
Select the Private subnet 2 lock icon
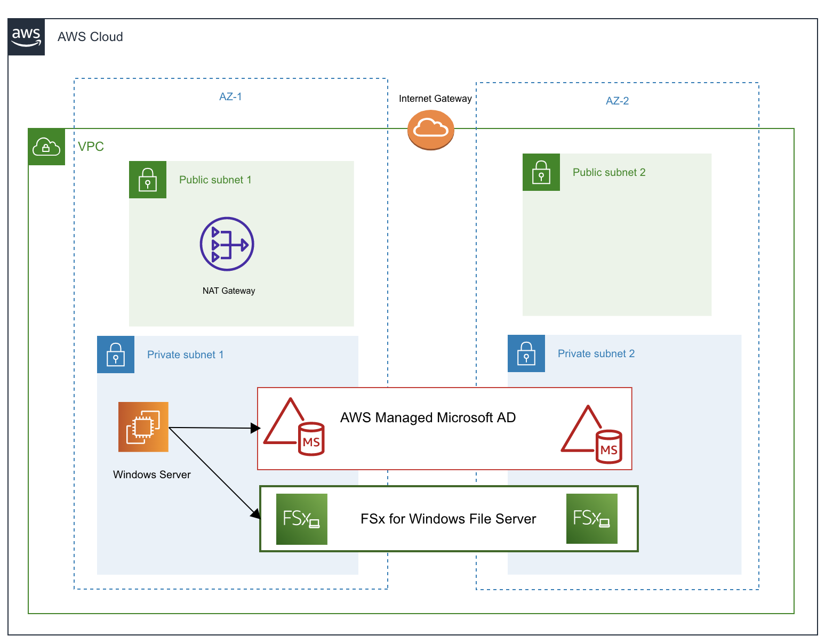[526, 353]
